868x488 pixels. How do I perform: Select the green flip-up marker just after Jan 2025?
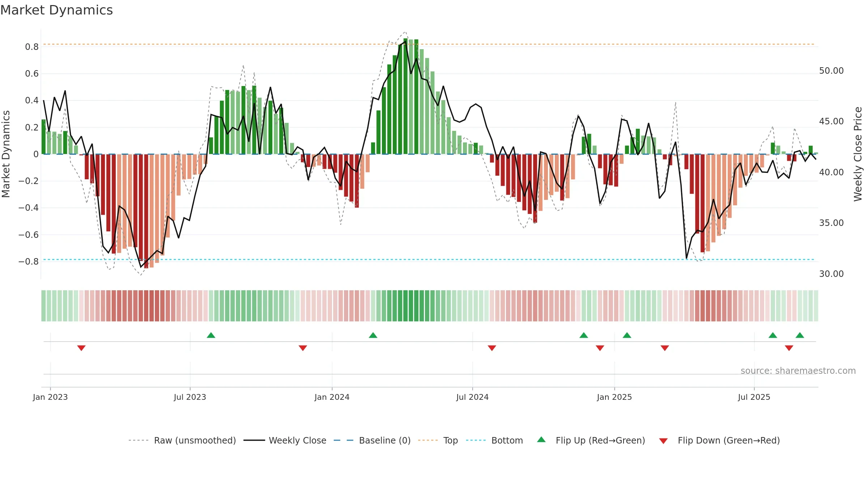(x=627, y=335)
